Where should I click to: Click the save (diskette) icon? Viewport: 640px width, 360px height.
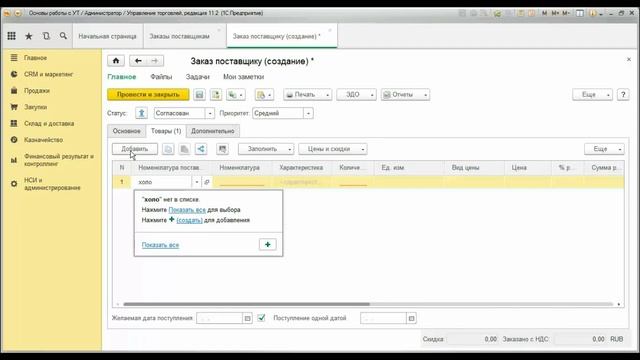coord(199,95)
